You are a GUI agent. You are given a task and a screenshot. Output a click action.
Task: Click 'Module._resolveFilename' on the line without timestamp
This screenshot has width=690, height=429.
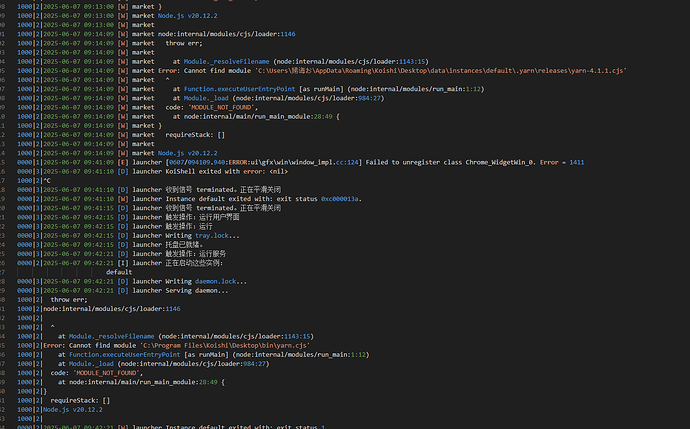pos(111,336)
